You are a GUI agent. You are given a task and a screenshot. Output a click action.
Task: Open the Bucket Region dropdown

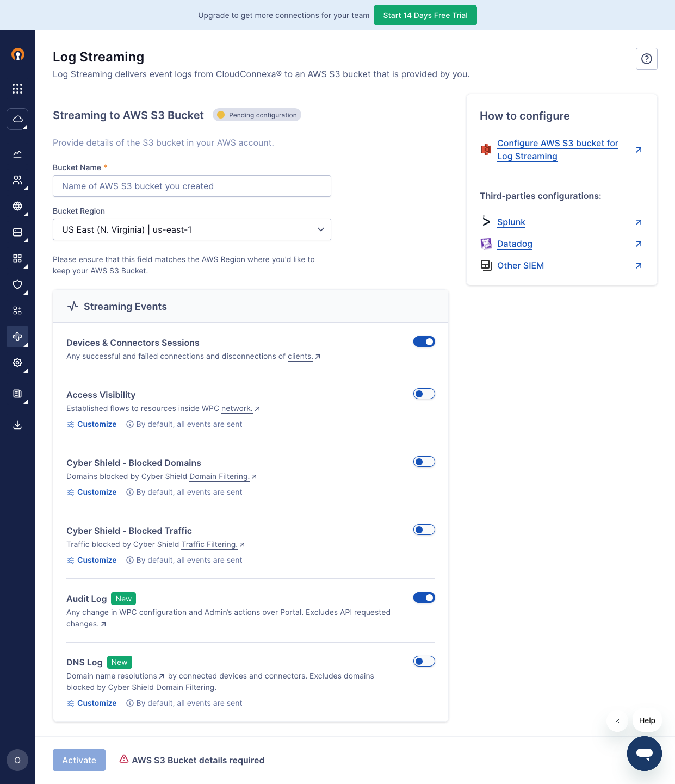click(191, 229)
